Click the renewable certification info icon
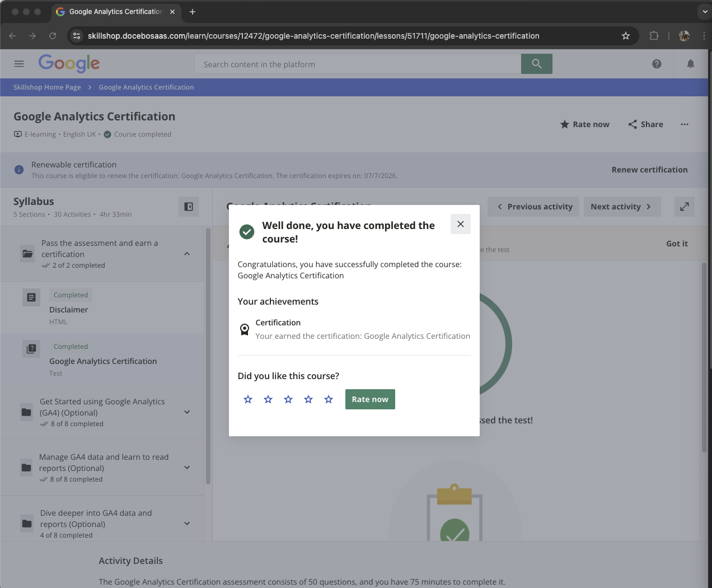The height and width of the screenshot is (588, 712). click(19, 170)
